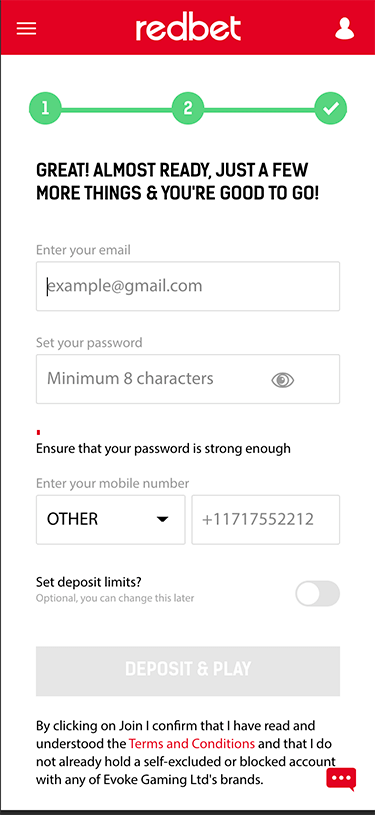Click the progress line between step 2 and checkmark

coord(259,109)
